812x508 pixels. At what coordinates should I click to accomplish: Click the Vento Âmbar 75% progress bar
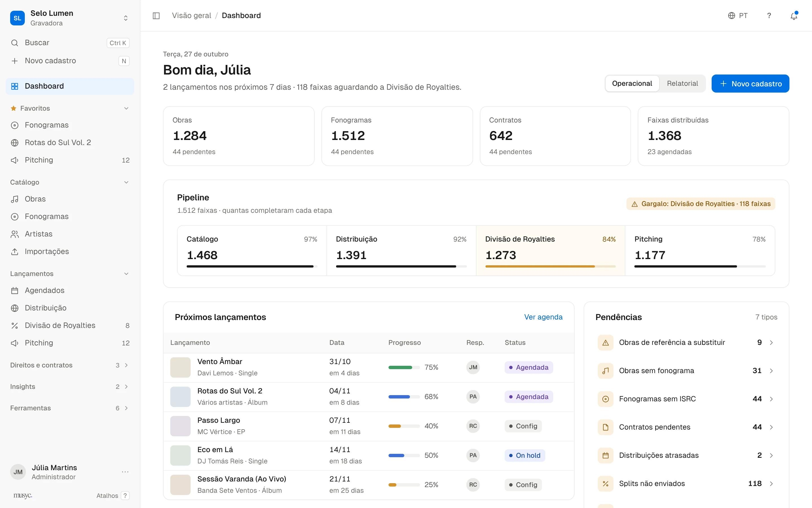(404, 367)
